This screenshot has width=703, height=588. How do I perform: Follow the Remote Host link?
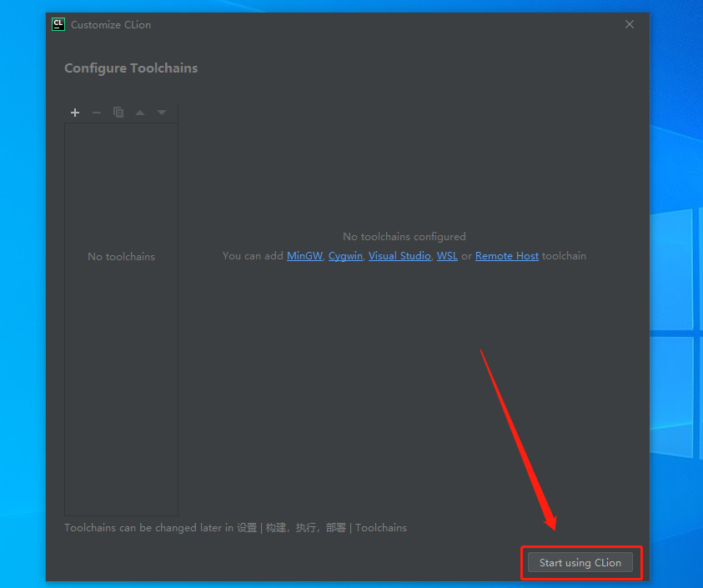point(507,256)
